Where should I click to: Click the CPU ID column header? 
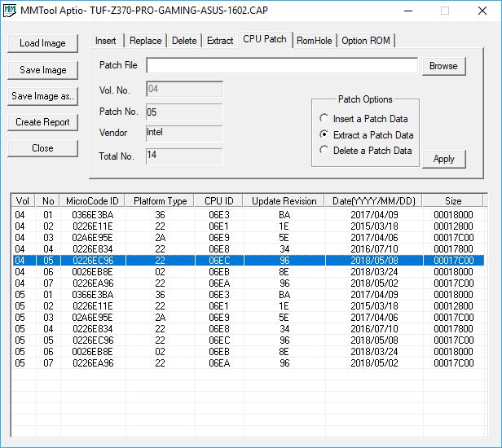219,201
